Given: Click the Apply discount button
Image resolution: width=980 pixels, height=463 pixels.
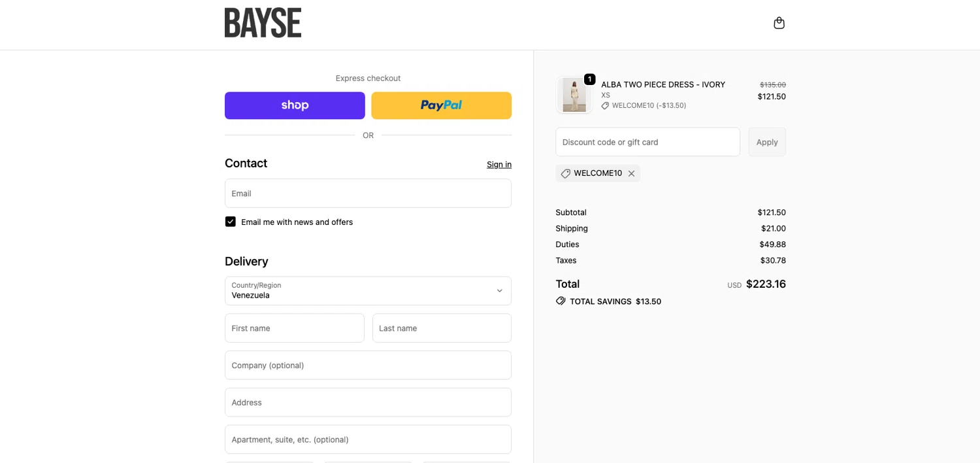Looking at the screenshot, I should pyautogui.click(x=767, y=142).
